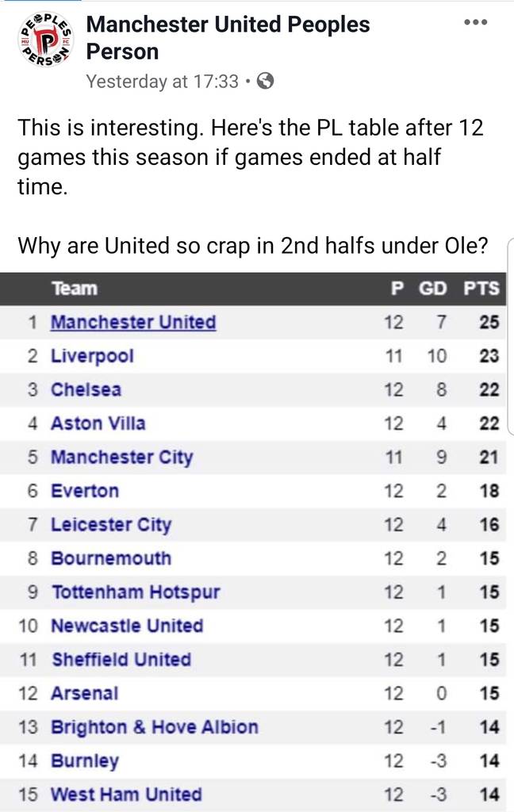
Task: Sort table by PTS column header
Action: click(x=481, y=289)
